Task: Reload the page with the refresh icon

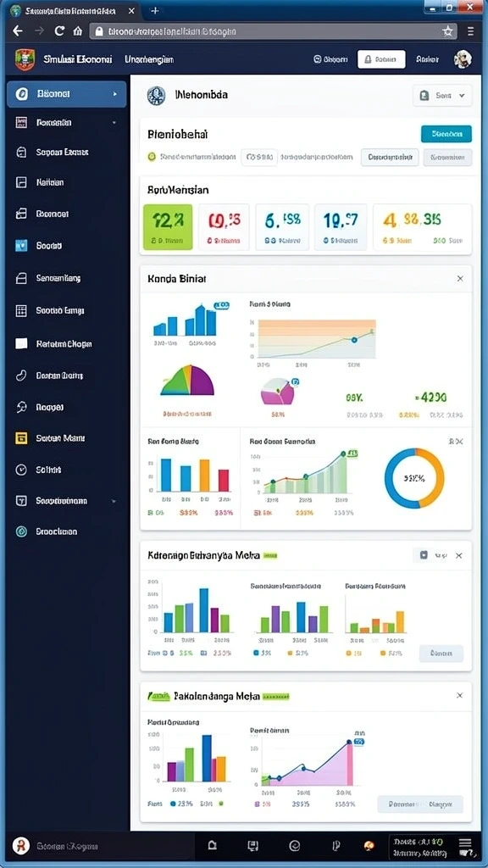Action: tap(59, 31)
